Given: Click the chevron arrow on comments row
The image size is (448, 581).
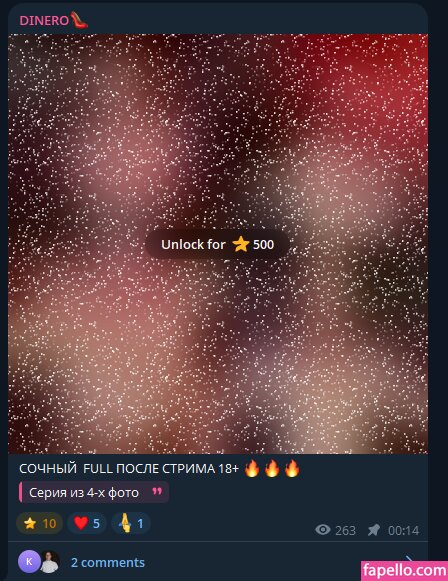Looking at the screenshot, I should pos(409,559).
